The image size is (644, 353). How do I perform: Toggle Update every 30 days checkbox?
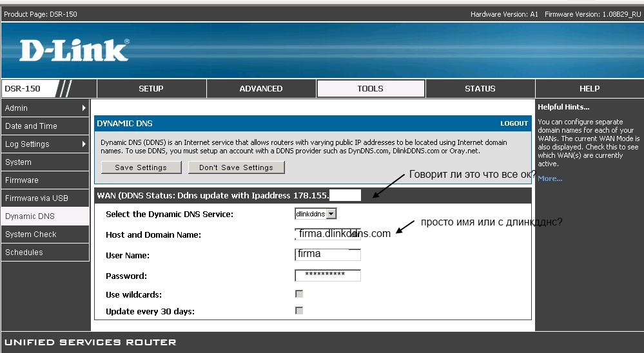(299, 310)
